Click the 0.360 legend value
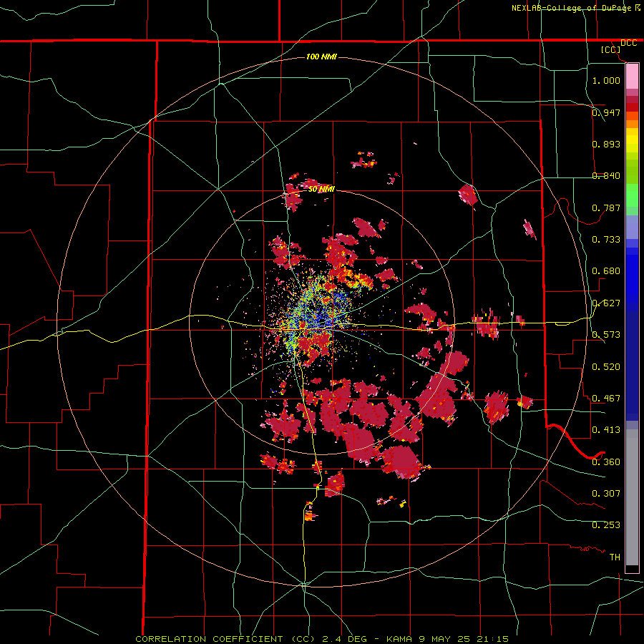The width and height of the screenshot is (644, 644). coord(606,462)
